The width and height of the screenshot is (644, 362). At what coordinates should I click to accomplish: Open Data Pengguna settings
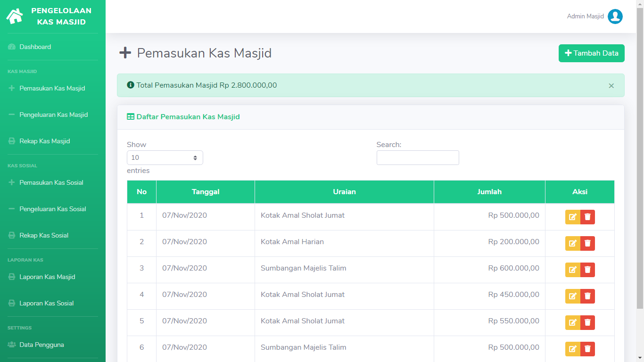click(x=53, y=345)
